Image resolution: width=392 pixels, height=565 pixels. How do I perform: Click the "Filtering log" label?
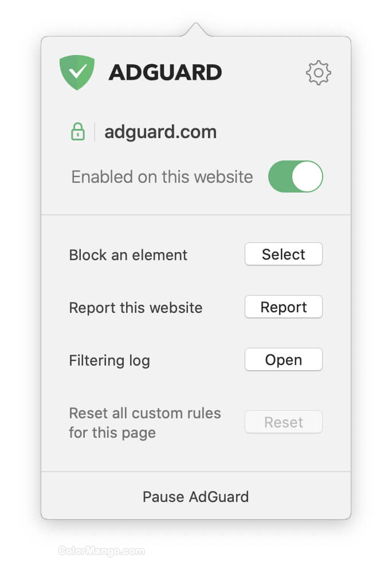pos(109,360)
